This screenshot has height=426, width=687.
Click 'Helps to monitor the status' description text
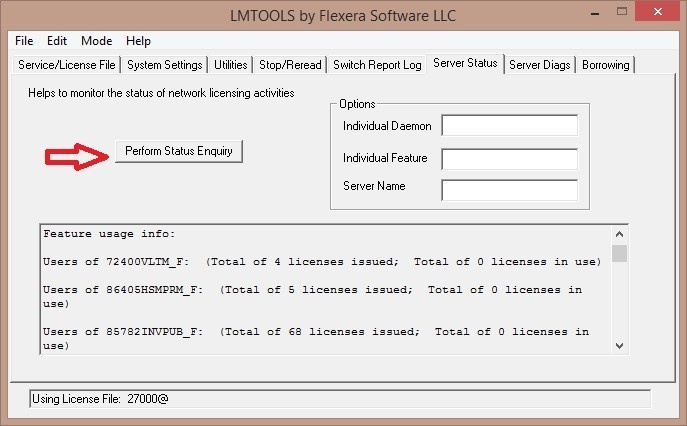[x=161, y=93]
